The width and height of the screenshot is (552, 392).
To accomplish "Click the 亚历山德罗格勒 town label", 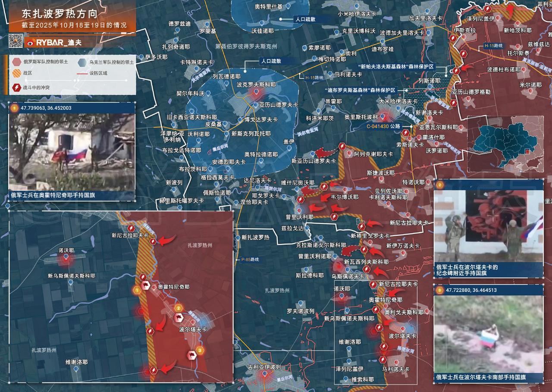I will point(471,92).
